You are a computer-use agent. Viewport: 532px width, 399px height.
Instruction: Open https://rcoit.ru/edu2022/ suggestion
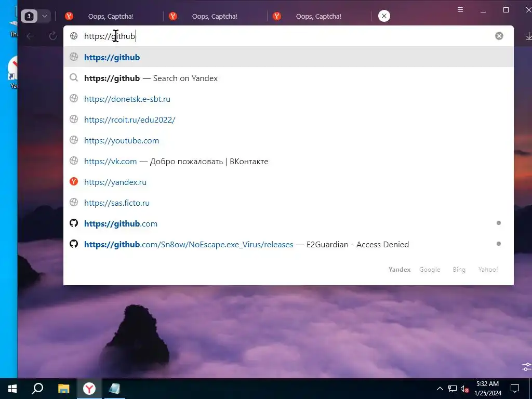288,119
